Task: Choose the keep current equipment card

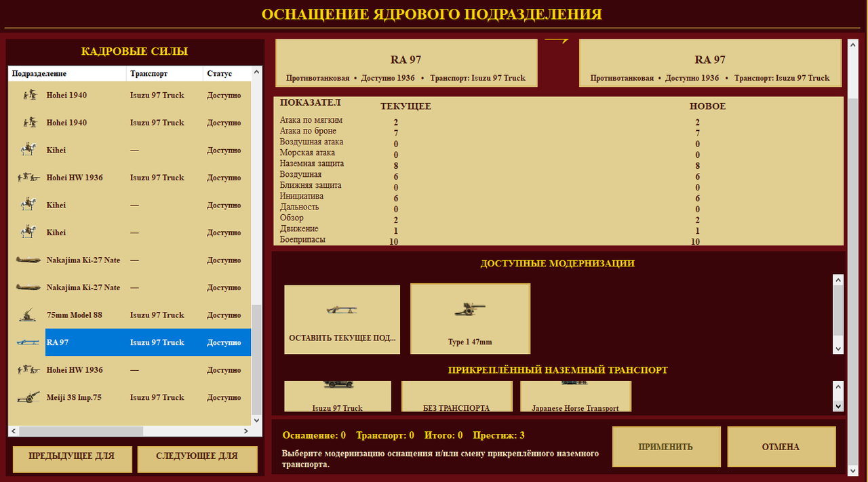Action: click(342, 319)
